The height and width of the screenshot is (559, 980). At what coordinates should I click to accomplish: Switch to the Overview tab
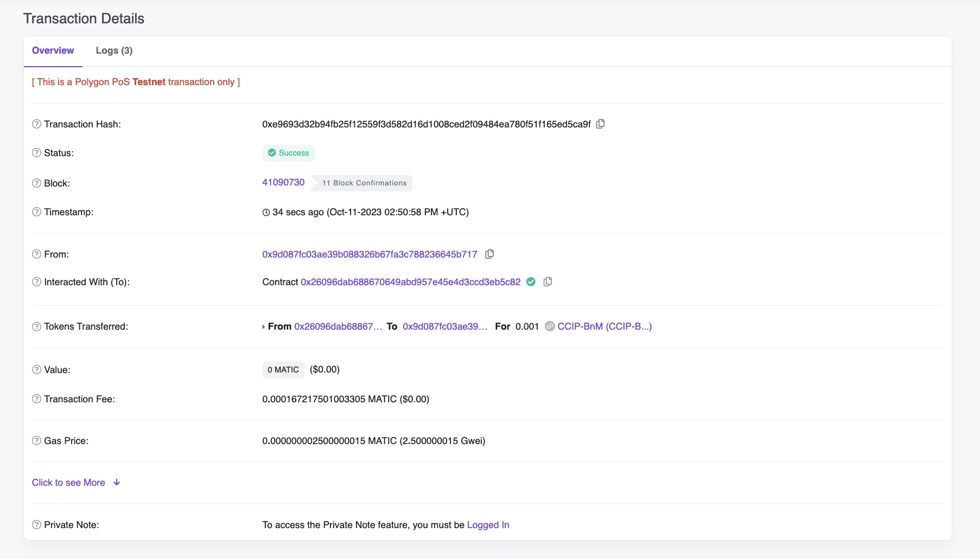coord(53,50)
